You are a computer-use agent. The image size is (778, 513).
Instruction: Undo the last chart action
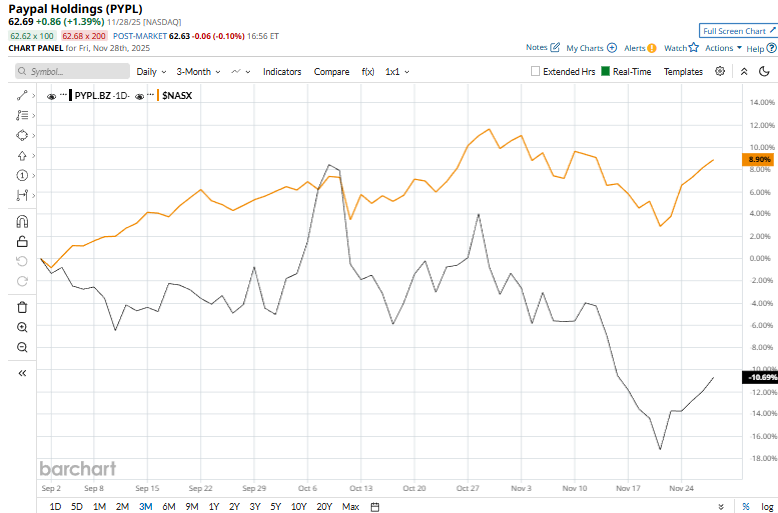coord(22,261)
